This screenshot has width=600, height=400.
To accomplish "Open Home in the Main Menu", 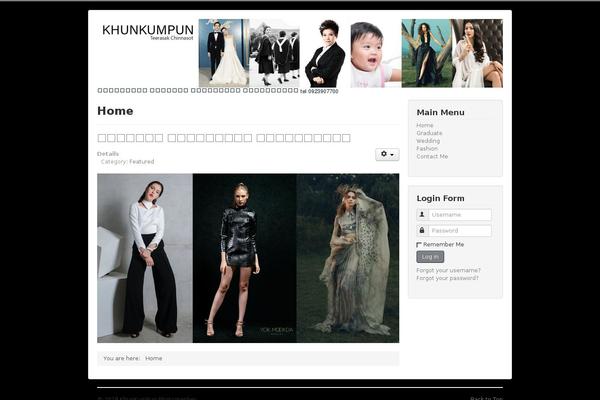I will point(425,126).
